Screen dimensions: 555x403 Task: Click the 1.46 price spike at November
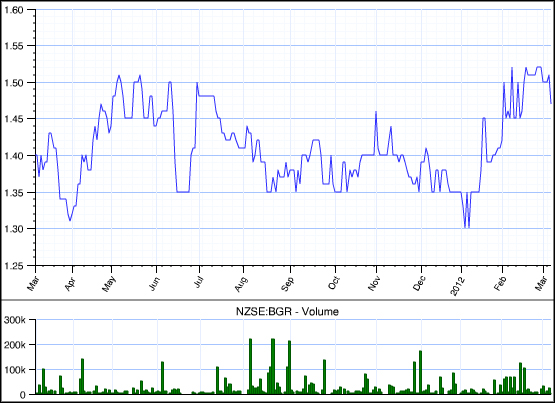point(376,112)
